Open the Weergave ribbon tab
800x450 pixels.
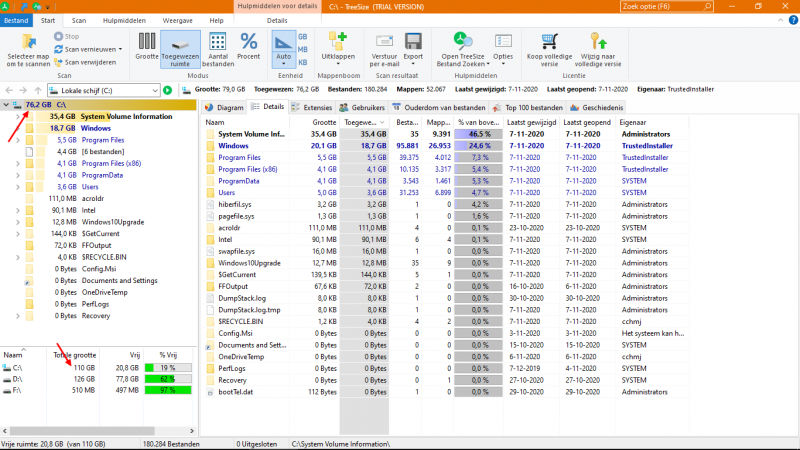point(178,20)
